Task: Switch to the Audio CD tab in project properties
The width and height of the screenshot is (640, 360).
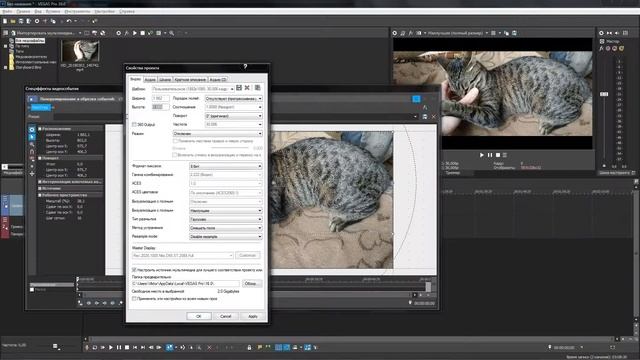Action: tap(218, 80)
